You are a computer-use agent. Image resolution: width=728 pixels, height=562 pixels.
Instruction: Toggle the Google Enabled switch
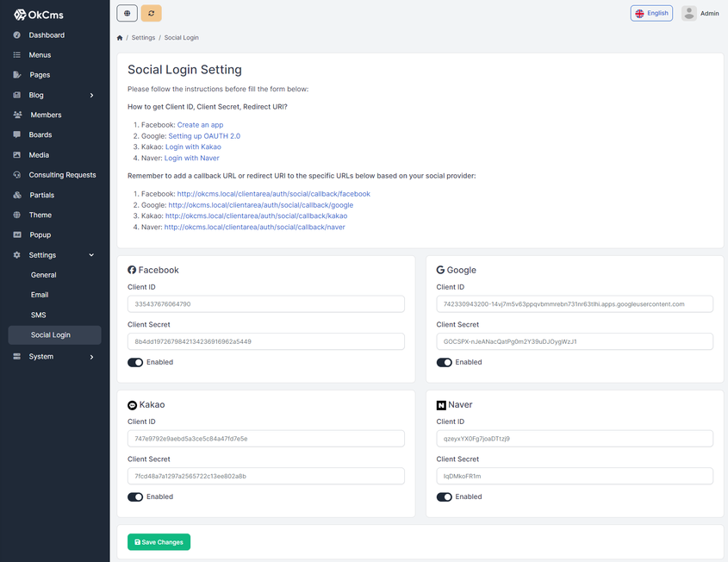[445, 362]
